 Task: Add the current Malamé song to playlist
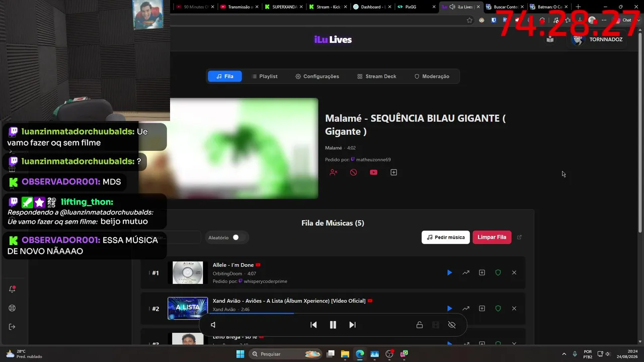click(x=393, y=172)
